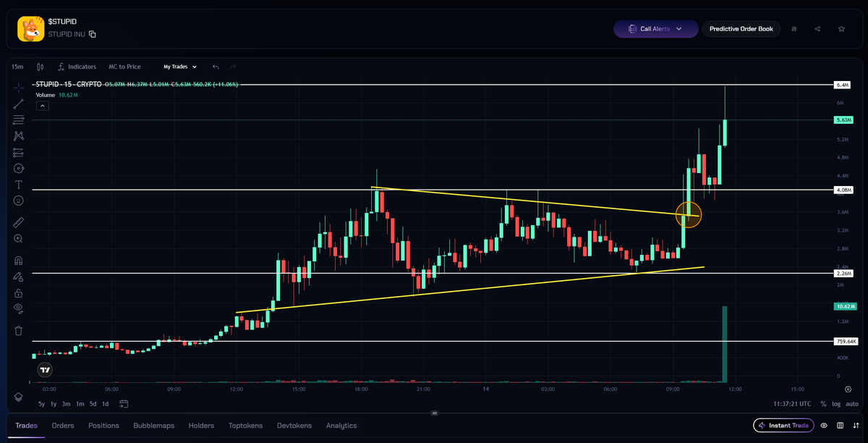Grab the chart panel resize handle
The height and width of the screenshot is (443, 868).
(x=435, y=413)
